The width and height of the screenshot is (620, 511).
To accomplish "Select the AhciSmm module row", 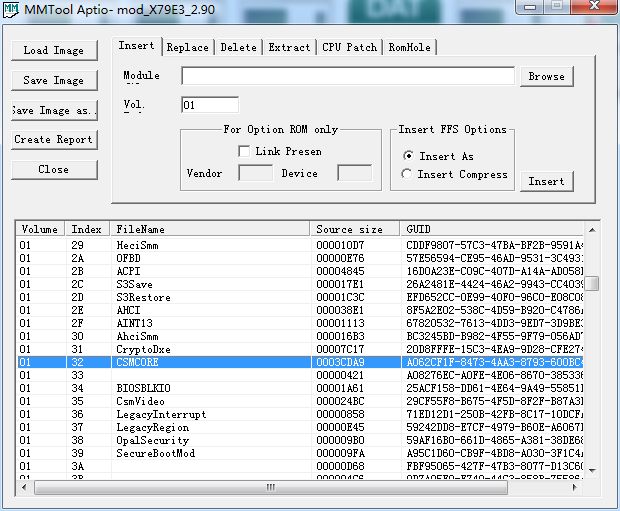I will point(301,337).
